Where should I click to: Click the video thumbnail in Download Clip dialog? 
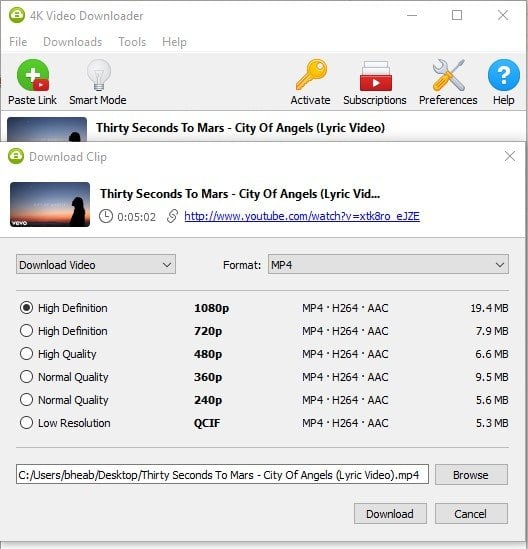(x=50, y=204)
